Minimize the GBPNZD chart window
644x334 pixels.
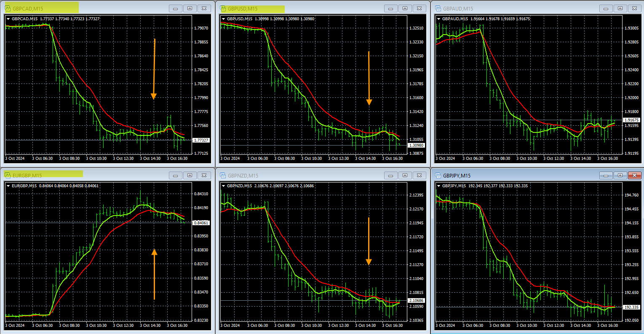click(391, 175)
